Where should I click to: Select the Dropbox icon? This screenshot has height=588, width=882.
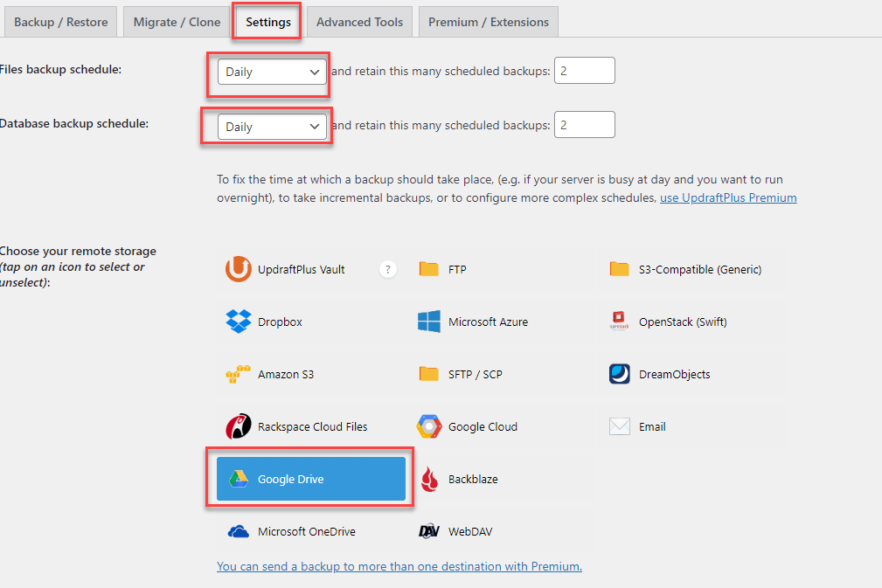tap(239, 322)
